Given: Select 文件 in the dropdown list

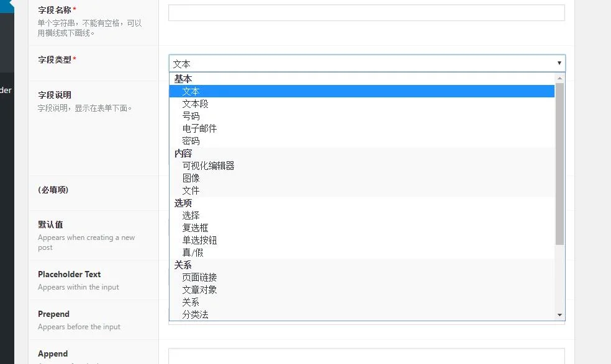Looking at the screenshot, I should 191,190.
